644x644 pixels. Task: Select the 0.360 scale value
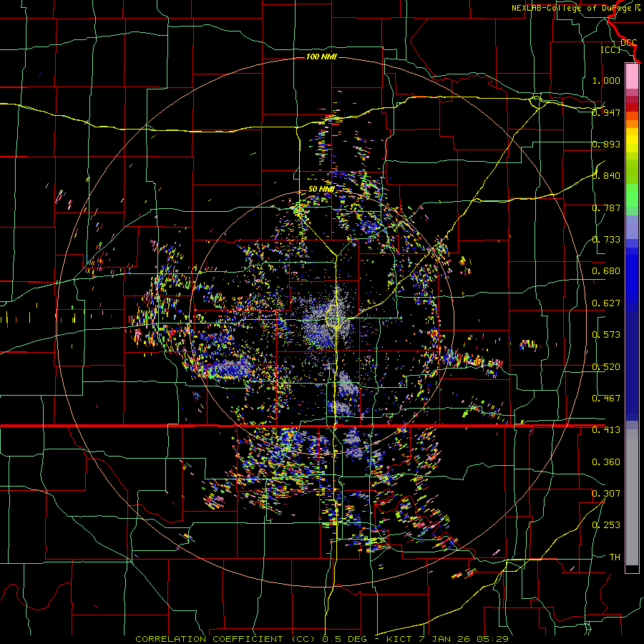(606, 462)
